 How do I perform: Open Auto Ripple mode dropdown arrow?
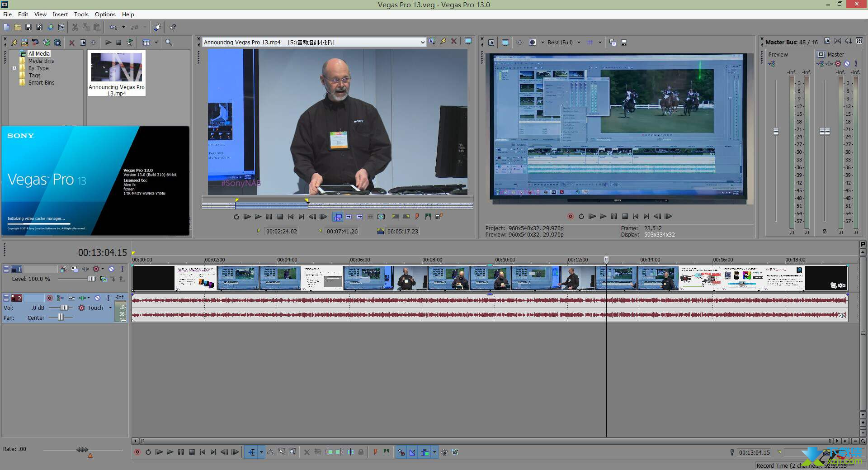tap(434, 452)
